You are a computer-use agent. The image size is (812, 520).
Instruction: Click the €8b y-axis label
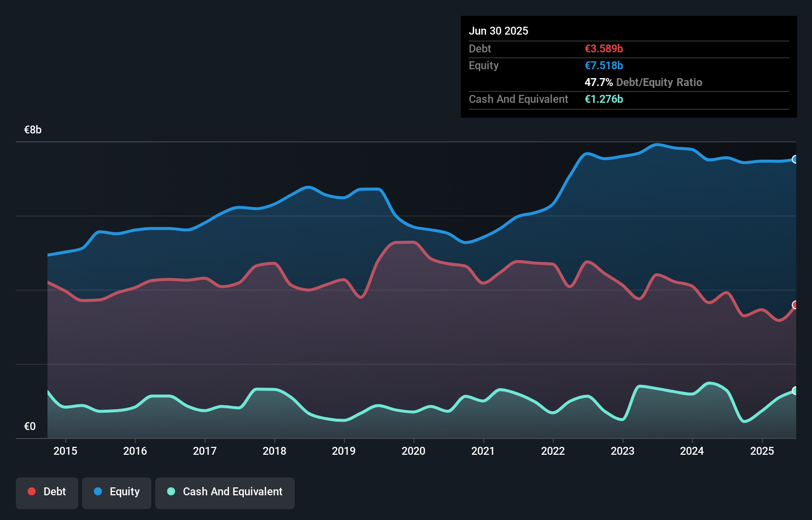pyautogui.click(x=33, y=130)
